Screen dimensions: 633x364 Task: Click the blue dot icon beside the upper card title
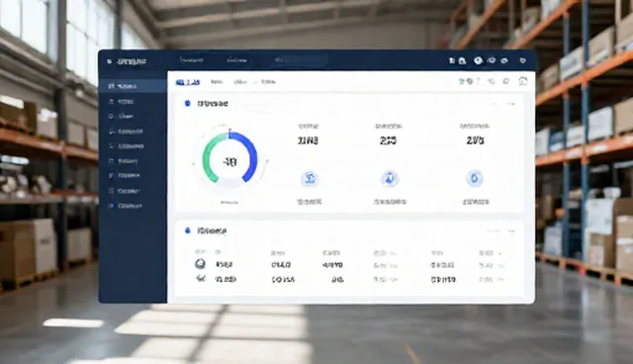click(187, 103)
